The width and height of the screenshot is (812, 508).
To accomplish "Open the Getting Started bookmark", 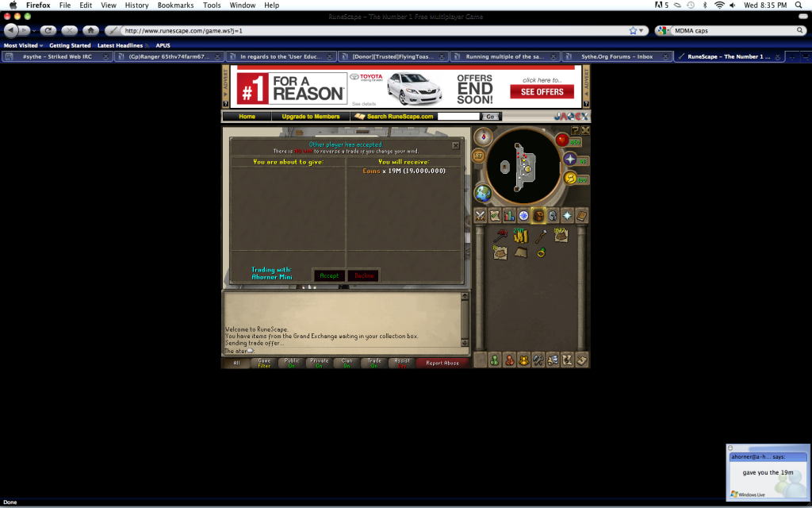I will tap(70, 45).
